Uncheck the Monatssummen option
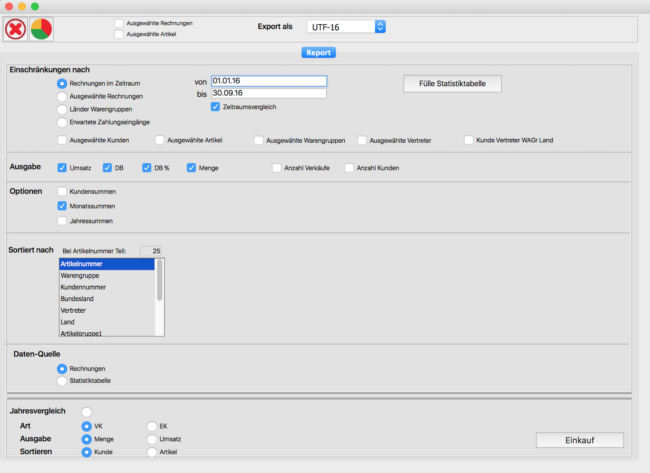This screenshot has height=473, width=650. pyautogui.click(x=63, y=205)
